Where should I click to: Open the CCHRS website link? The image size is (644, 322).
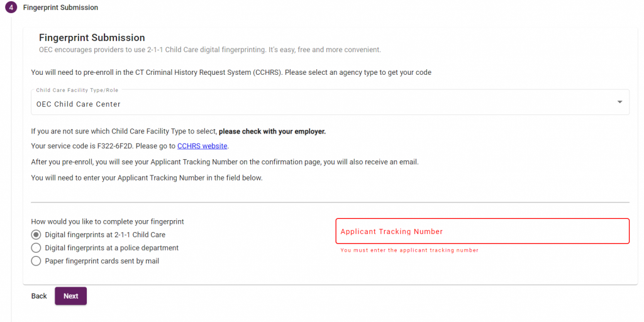click(x=202, y=146)
